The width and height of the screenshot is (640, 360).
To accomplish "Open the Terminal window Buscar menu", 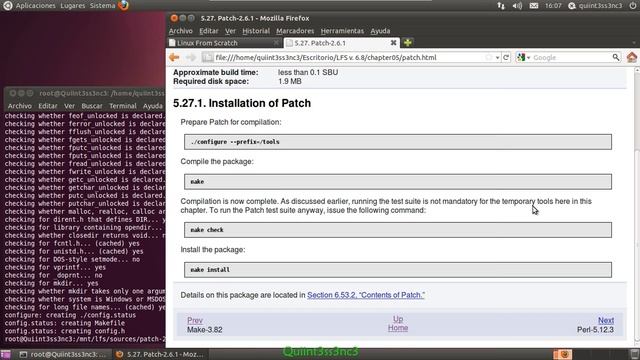I will 92,106.
